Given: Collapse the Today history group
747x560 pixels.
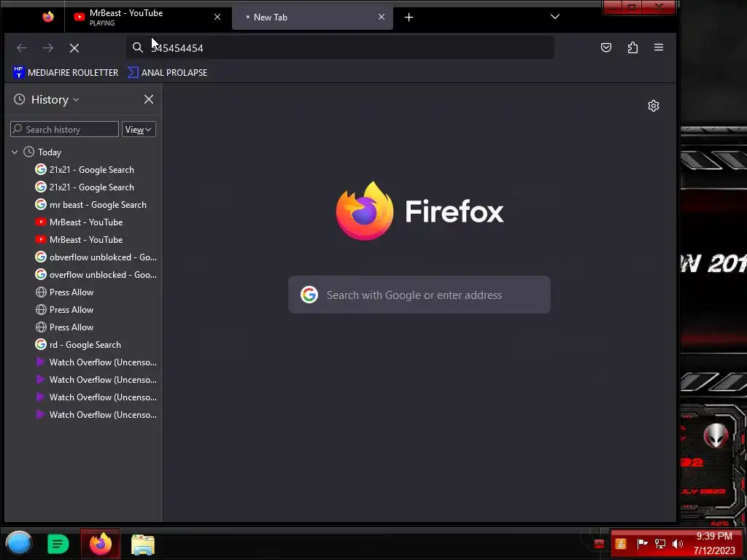Looking at the screenshot, I should point(15,152).
